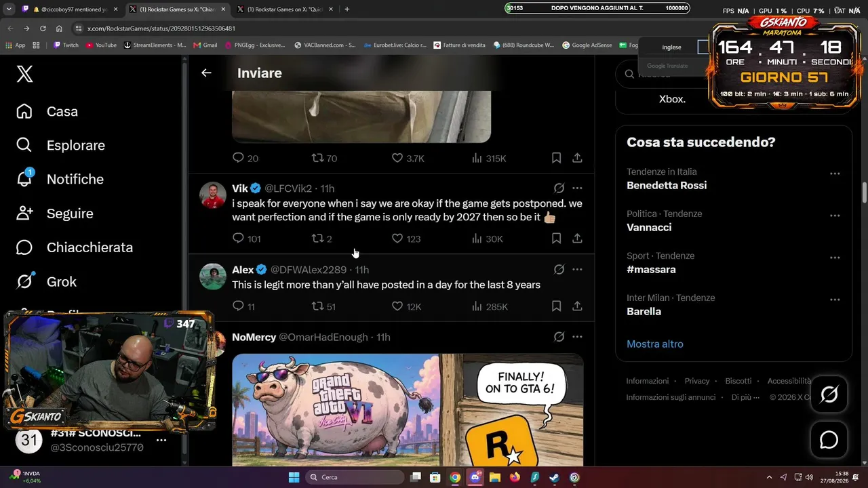
Task: Open Steam from the taskbar
Action: (x=554, y=477)
